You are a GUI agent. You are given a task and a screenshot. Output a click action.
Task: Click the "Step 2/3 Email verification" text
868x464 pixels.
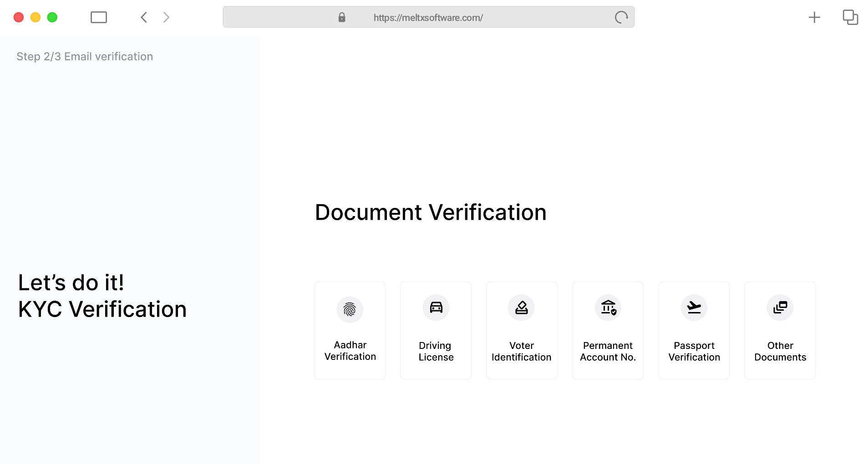coord(85,56)
